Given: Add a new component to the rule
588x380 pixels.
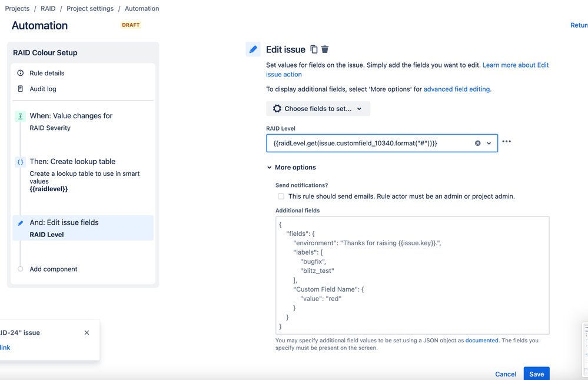Looking at the screenshot, I should (x=53, y=269).
